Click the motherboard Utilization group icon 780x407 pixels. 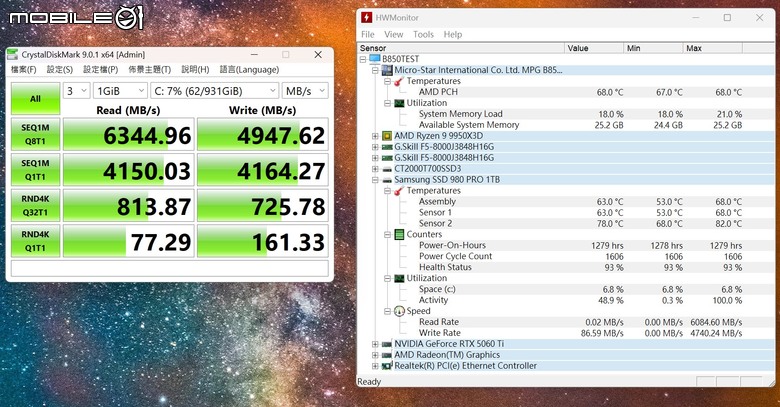[x=399, y=103]
